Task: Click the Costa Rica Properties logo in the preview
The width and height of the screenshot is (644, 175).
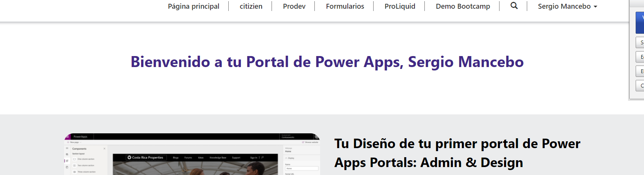Action: (130, 157)
